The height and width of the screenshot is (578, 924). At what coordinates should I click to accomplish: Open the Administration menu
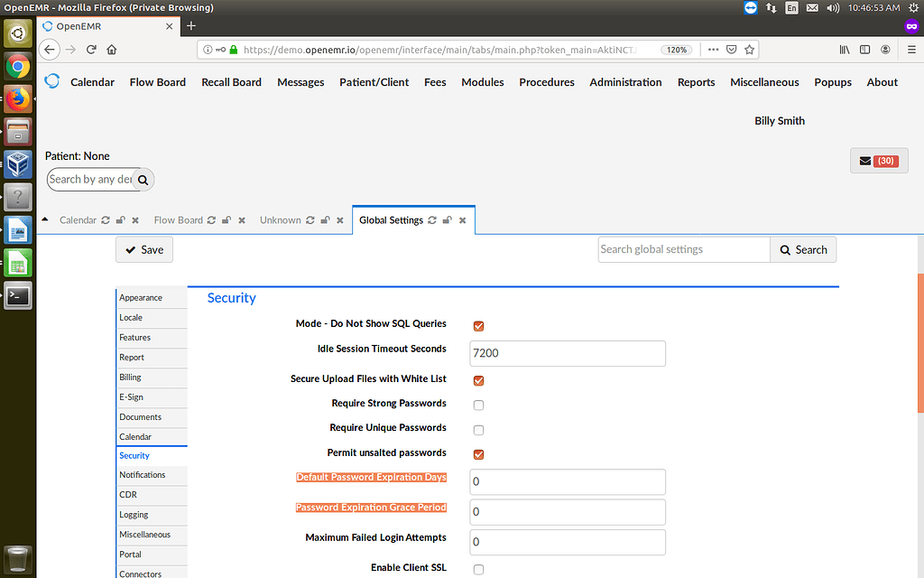[625, 82]
